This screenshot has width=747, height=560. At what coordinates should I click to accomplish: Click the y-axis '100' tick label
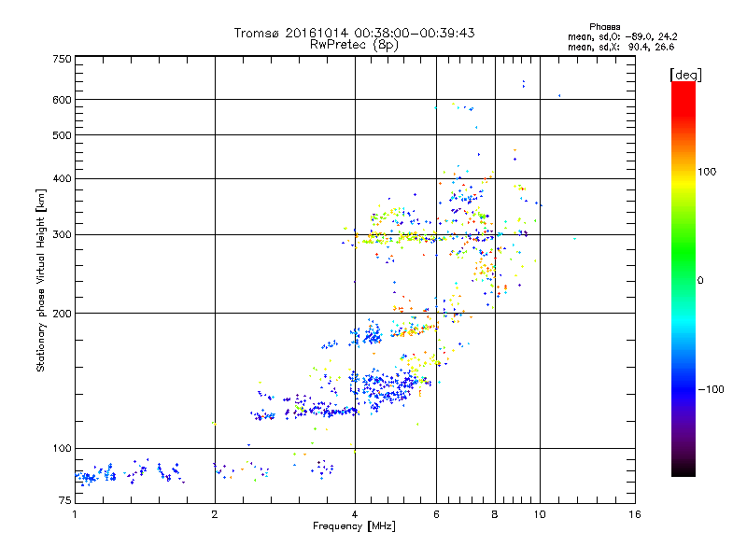[x=63, y=449]
